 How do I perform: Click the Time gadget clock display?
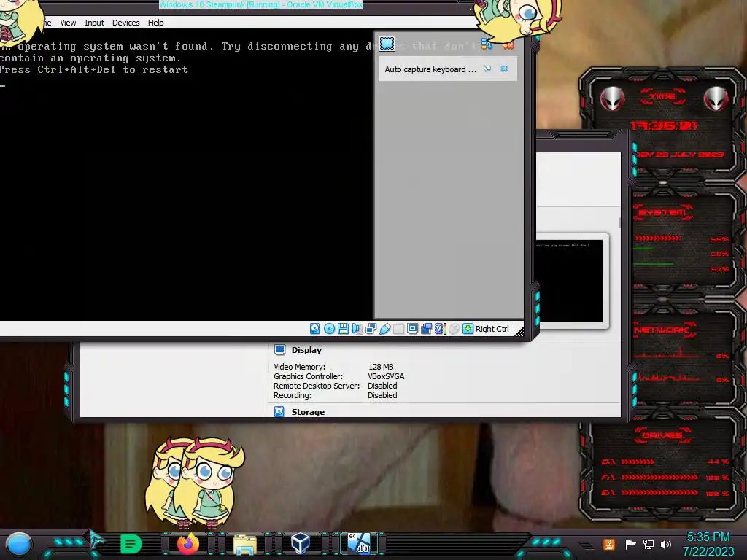(664, 125)
